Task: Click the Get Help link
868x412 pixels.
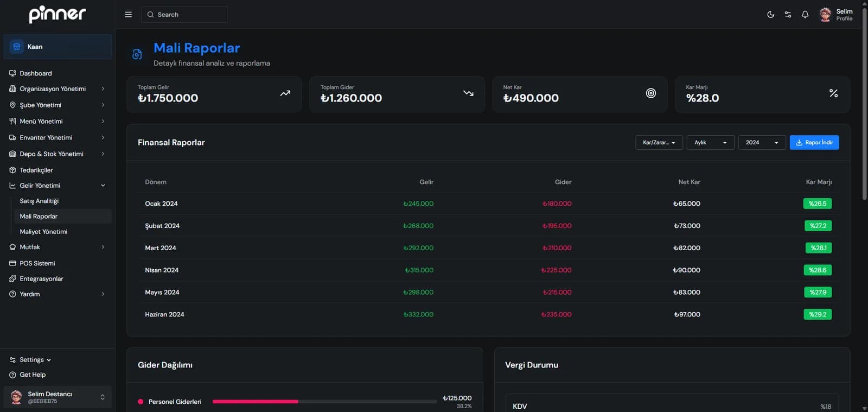Action: pyautogui.click(x=33, y=375)
